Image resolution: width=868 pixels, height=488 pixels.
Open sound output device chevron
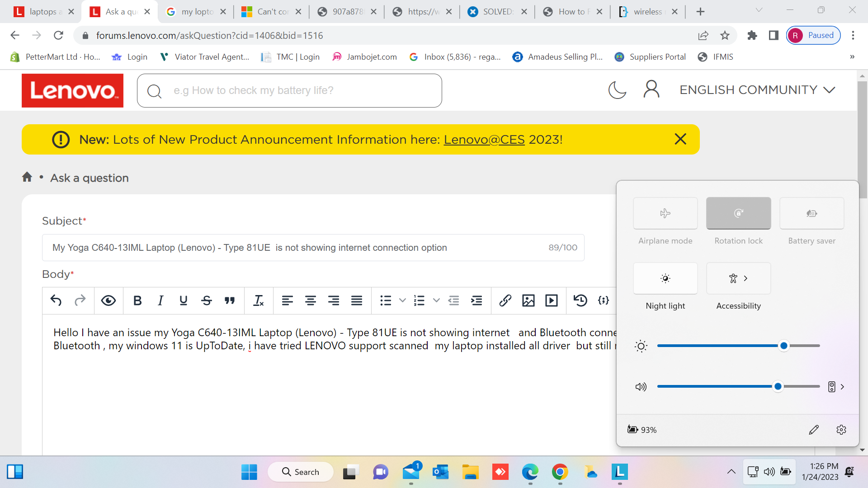coord(842,387)
